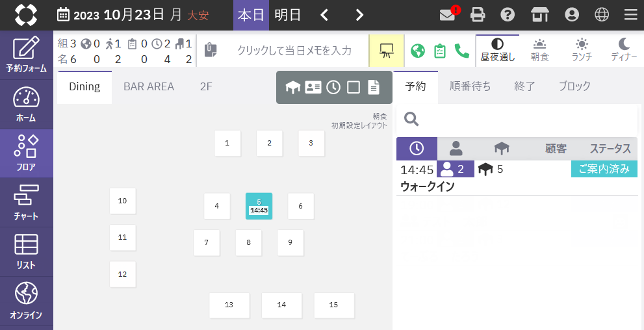Toggle the 昼夜通し all-day view

[x=498, y=50]
